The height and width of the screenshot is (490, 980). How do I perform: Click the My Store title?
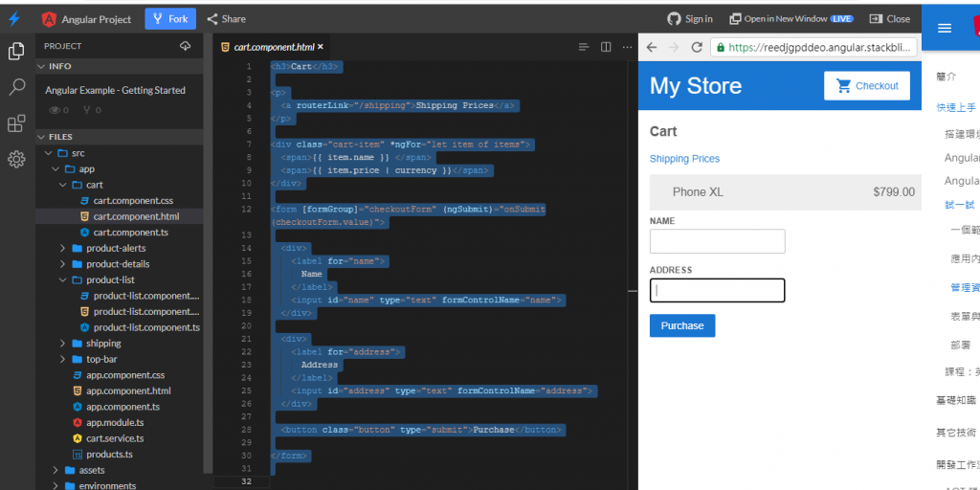696,85
